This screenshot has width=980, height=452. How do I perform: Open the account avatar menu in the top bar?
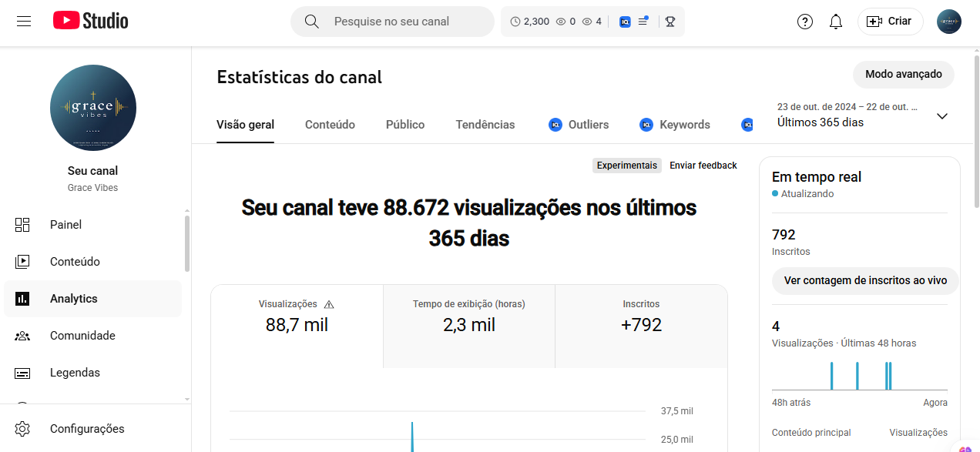tap(949, 22)
